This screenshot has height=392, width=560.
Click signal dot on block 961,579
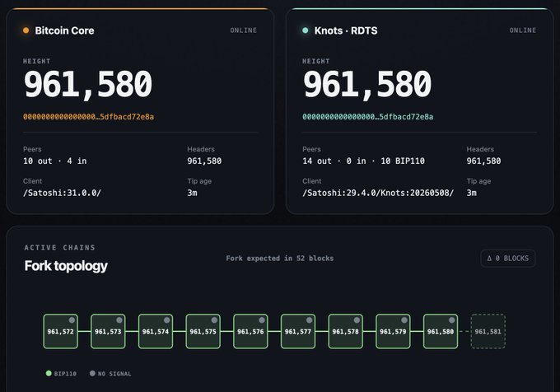click(x=404, y=320)
